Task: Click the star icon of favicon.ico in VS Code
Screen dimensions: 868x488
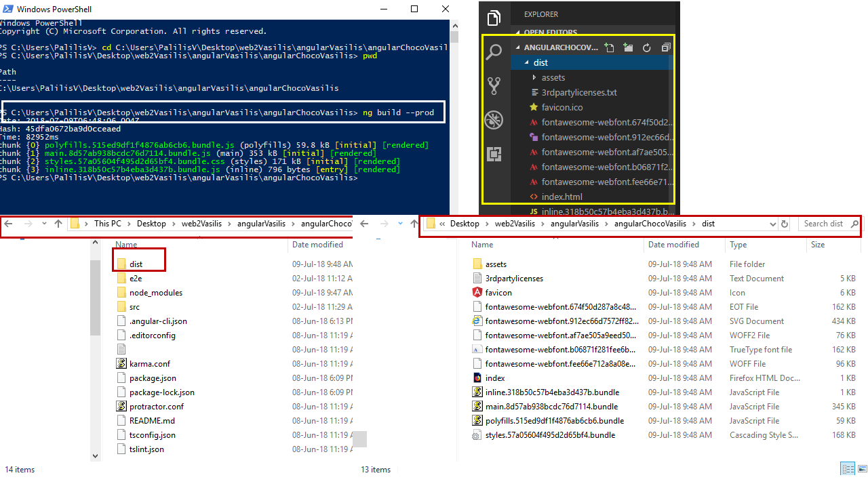Action: point(534,107)
